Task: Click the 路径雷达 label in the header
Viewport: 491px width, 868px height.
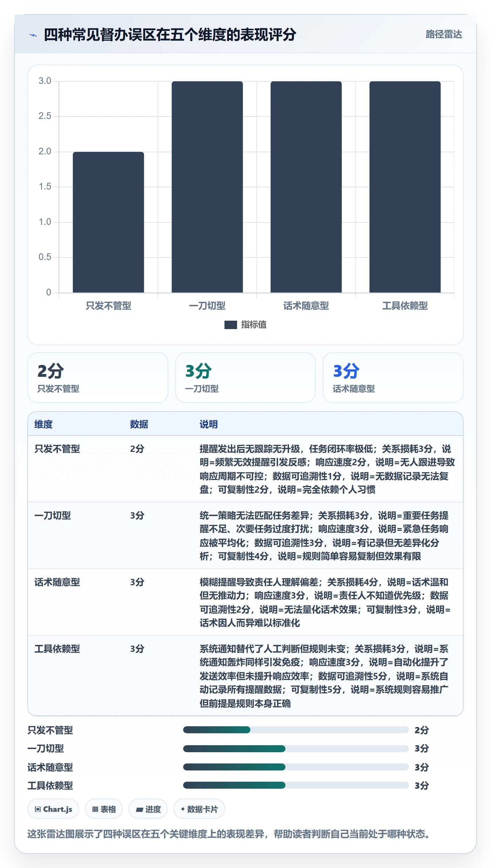Action: [x=444, y=34]
